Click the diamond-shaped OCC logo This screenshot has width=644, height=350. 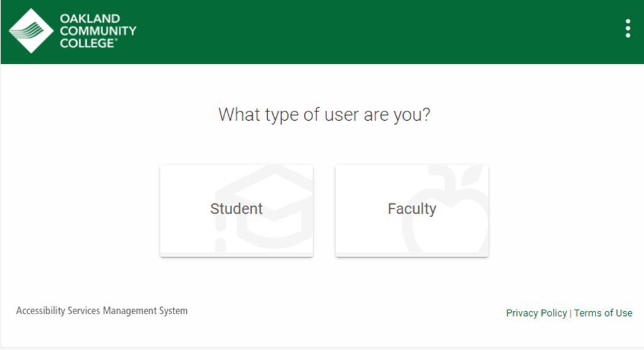point(31,31)
